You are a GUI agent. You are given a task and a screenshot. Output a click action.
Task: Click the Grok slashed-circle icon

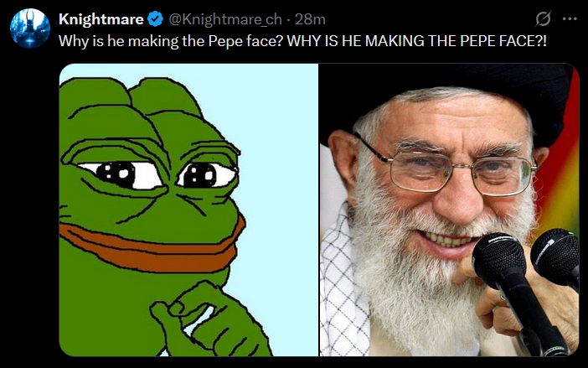[x=543, y=18]
